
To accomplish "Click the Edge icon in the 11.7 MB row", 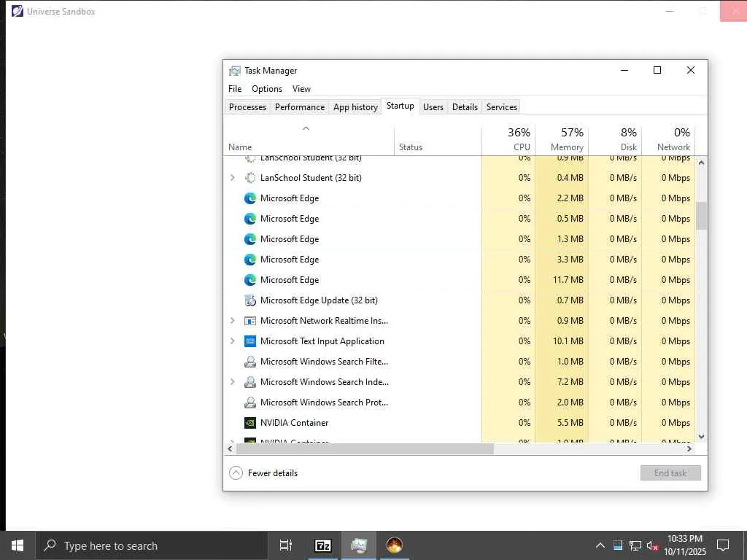I will pyautogui.click(x=250, y=280).
